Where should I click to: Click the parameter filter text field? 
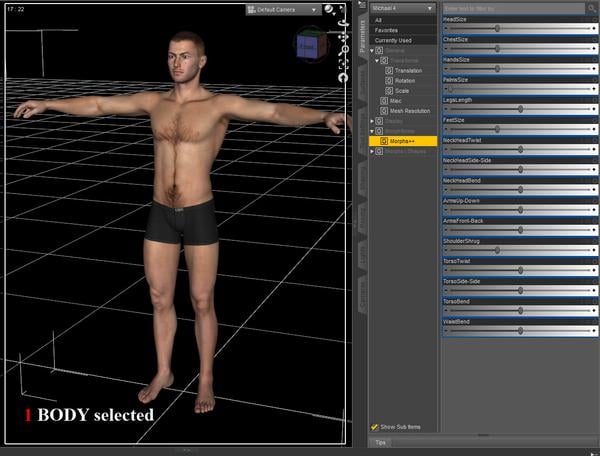coord(514,8)
